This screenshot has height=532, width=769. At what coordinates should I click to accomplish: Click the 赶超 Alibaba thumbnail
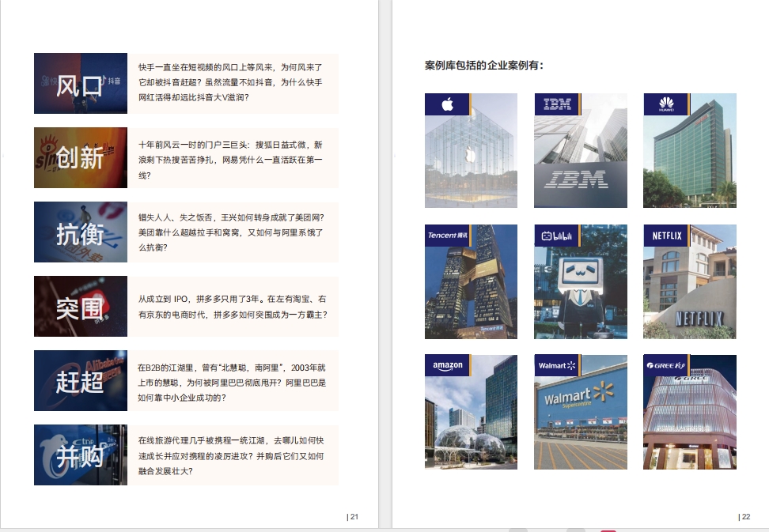click(x=81, y=381)
